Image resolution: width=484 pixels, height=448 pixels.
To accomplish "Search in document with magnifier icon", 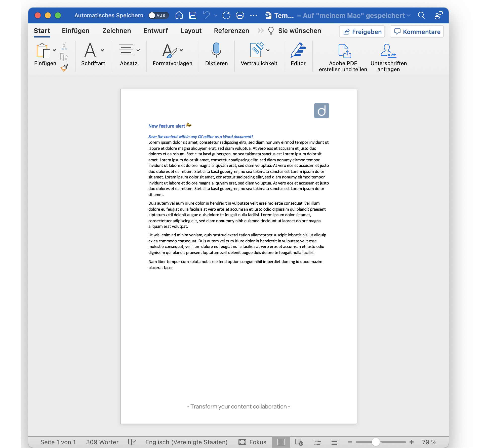I will pyautogui.click(x=421, y=15).
